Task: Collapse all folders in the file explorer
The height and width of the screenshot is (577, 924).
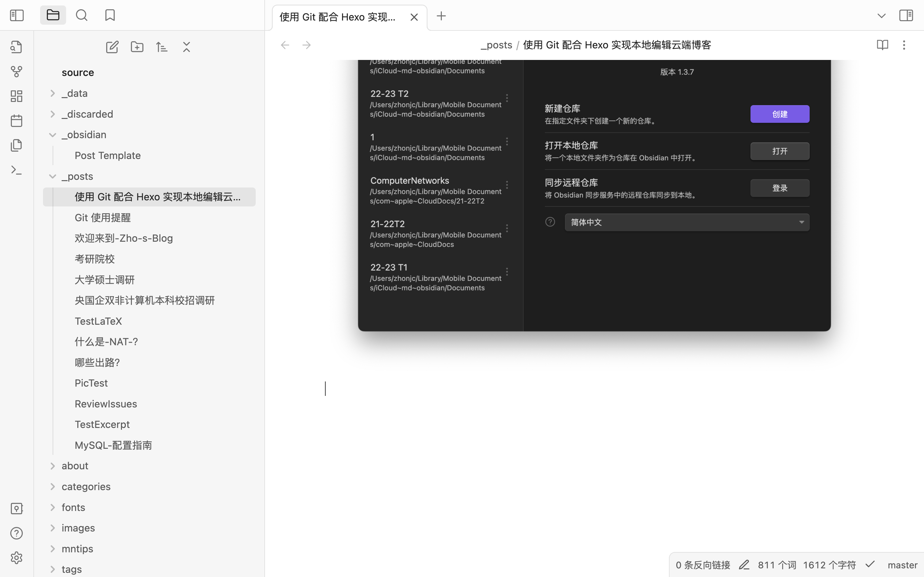Action: point(186,46)
